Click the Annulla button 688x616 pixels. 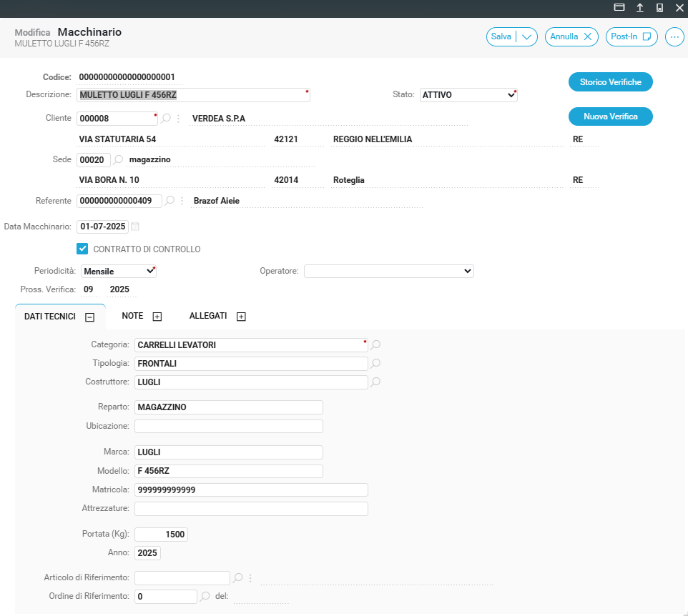[571, 37]
